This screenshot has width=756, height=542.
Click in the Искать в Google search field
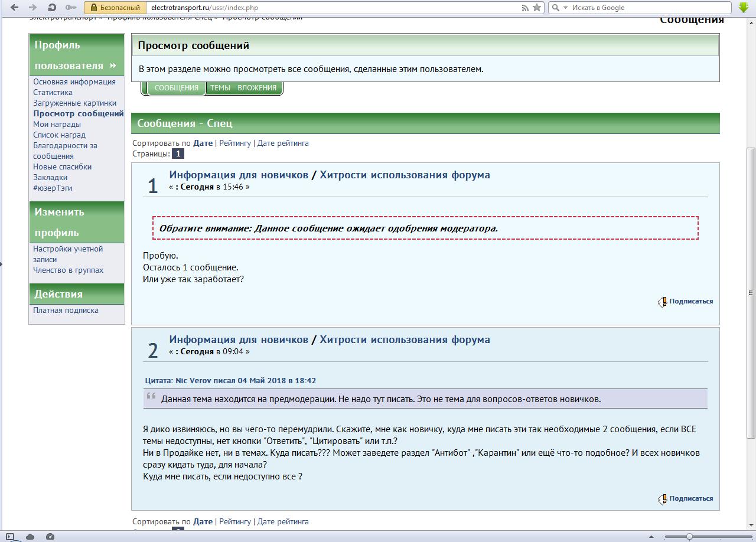[x=650, y=8]
